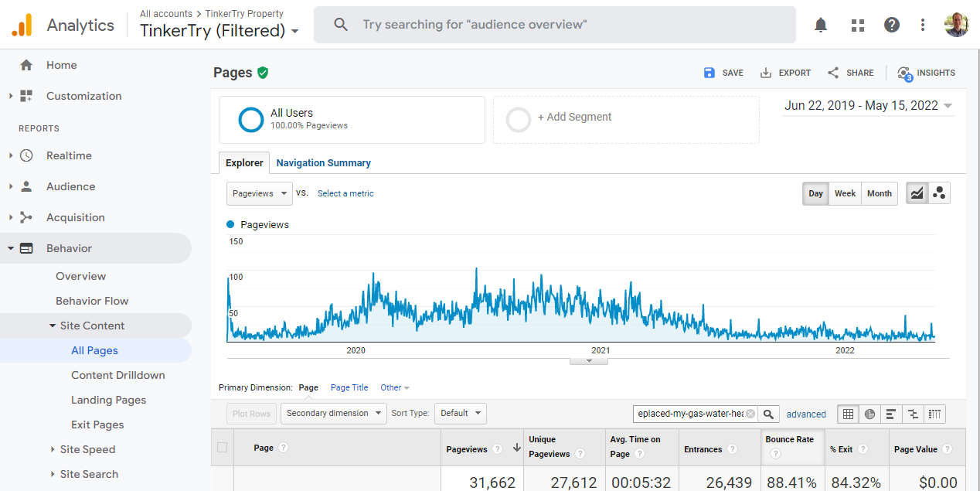Open the Sort Type Default dropdown
The image size is (980, 491).
coord(460,414)
